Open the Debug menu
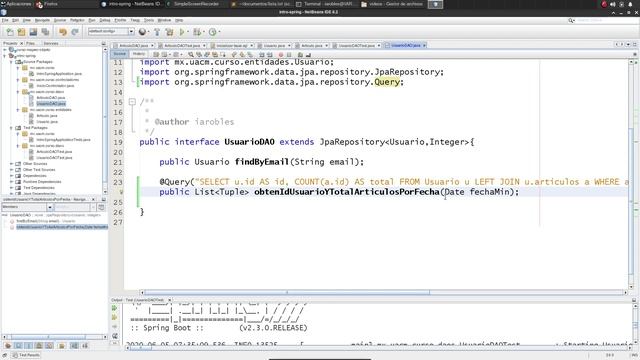This screenshot has width=640, height=360. pos(105,20)
